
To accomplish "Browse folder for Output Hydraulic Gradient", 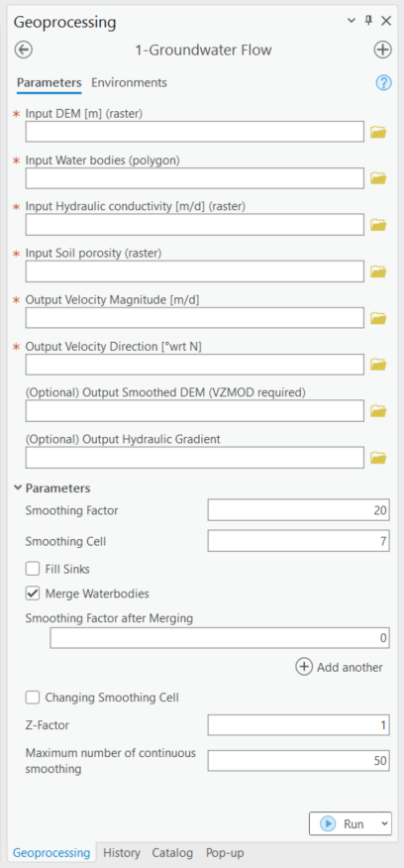I will click(x=378, y=458).
